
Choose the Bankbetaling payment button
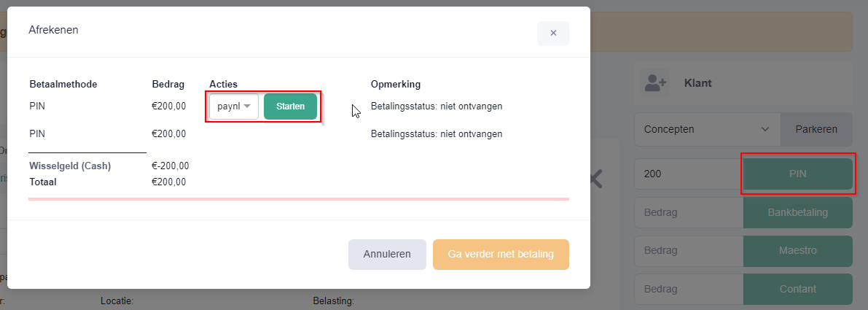(x=798, y=212)
